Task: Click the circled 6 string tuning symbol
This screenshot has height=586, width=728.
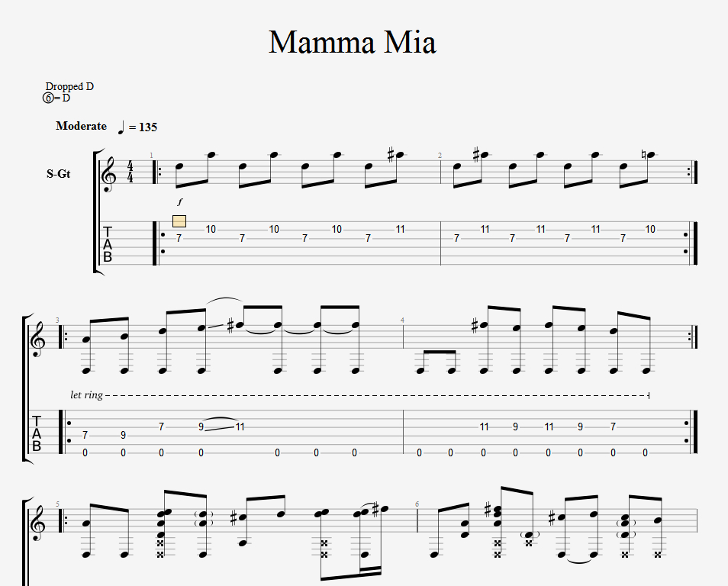Action: (49, 98)
